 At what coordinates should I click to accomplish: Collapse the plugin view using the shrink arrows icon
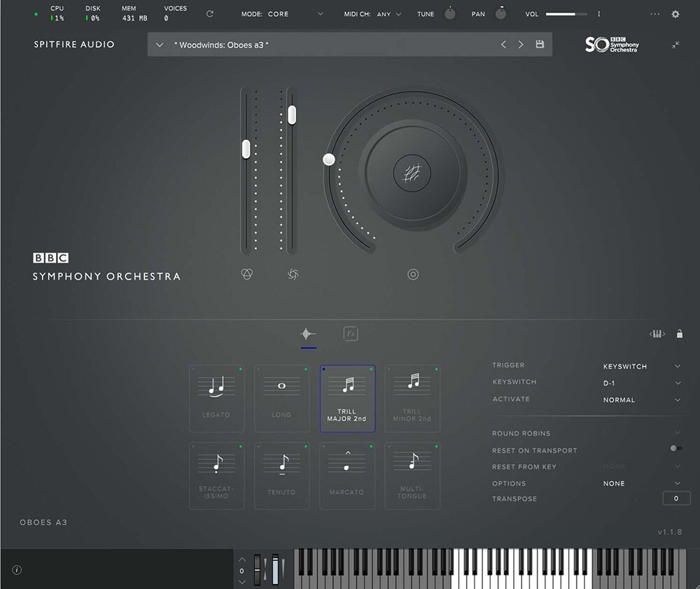pos(675,45)
